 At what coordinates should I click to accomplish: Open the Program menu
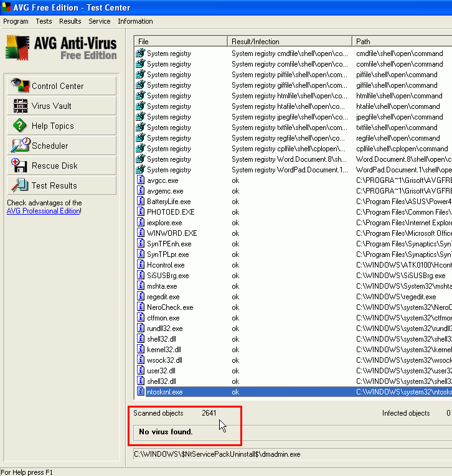pos(16,21)
